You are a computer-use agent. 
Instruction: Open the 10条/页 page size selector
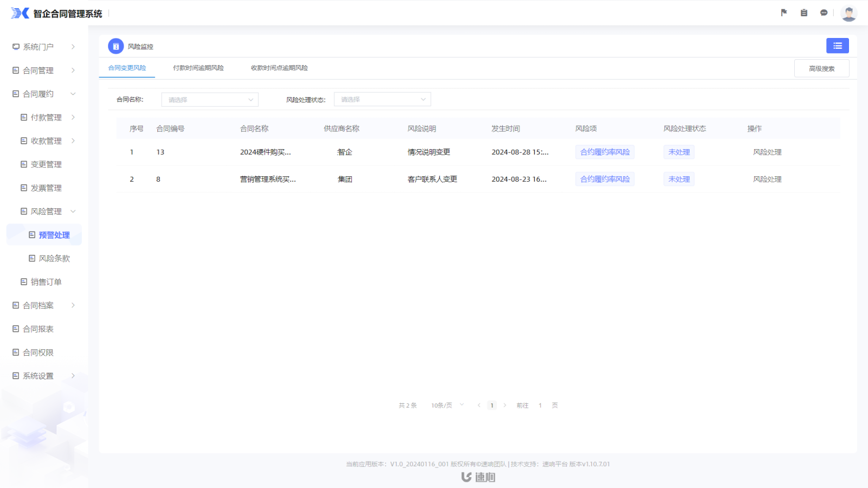447,406
